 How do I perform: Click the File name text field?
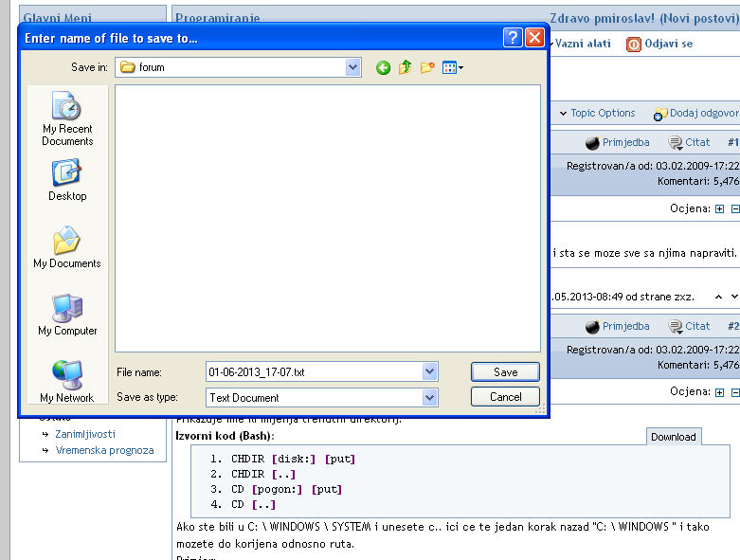[x=313, y=372]
